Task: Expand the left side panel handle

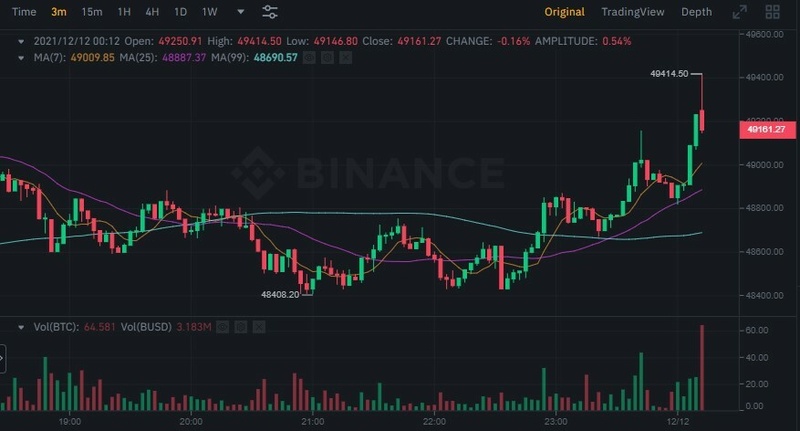Action: 3,358
